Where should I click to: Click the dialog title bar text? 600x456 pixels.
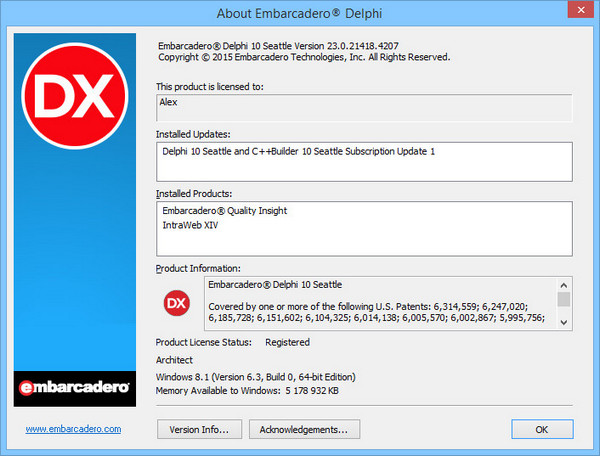click(299, 13)
